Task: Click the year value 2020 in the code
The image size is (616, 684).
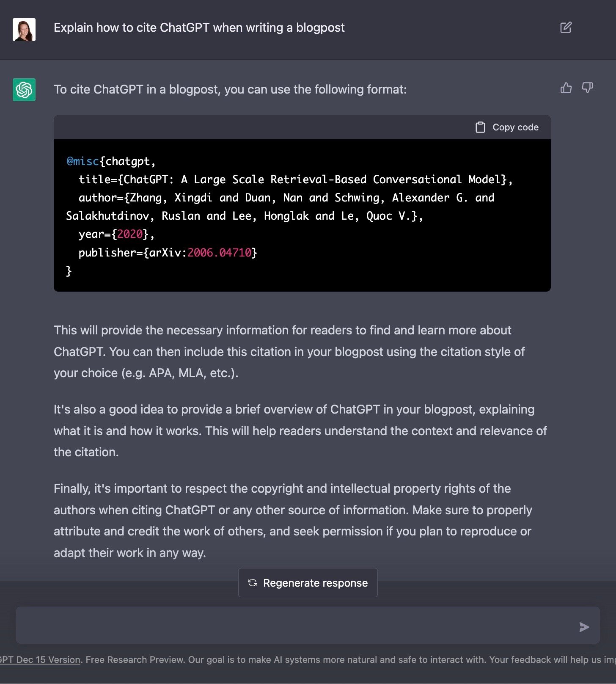Action: [130, 234]
